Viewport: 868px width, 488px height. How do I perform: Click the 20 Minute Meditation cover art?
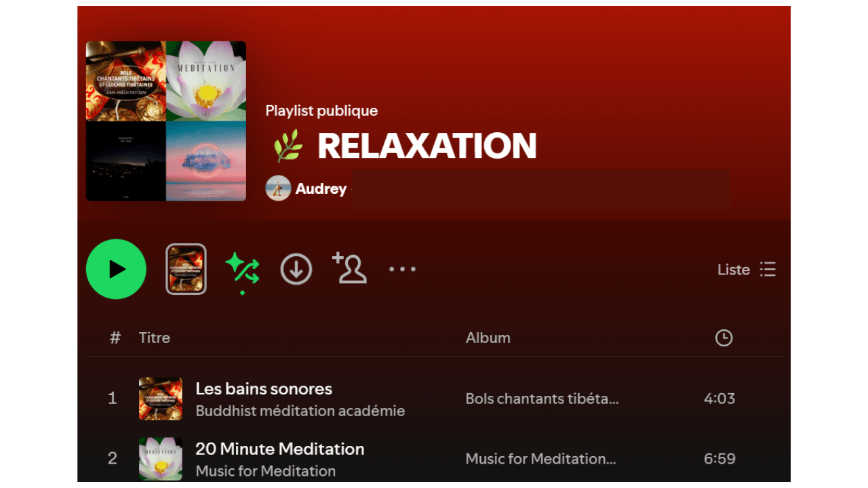161,459
